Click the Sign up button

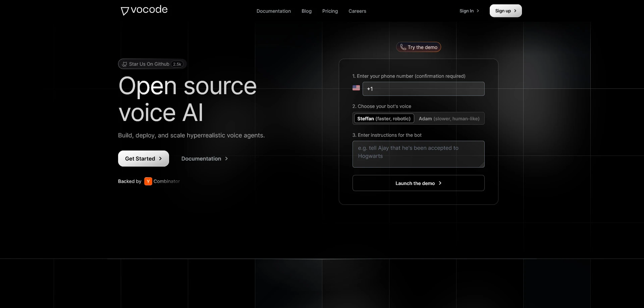coord(505,11)
